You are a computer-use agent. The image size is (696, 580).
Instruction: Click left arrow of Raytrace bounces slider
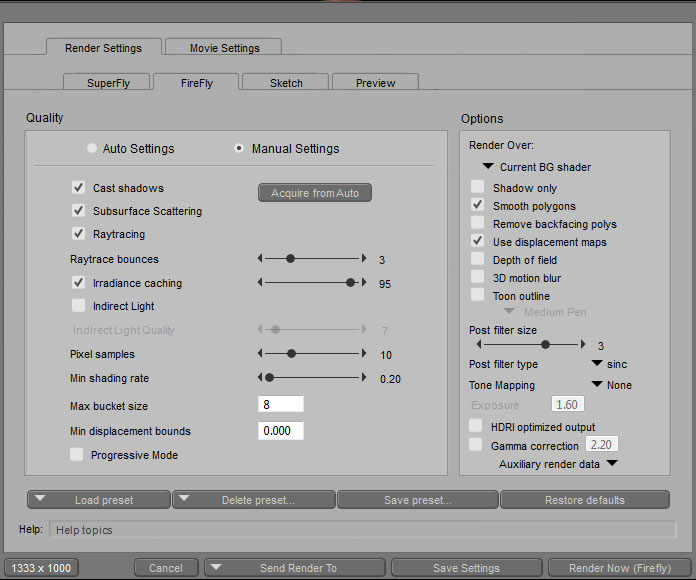(261, 259)
